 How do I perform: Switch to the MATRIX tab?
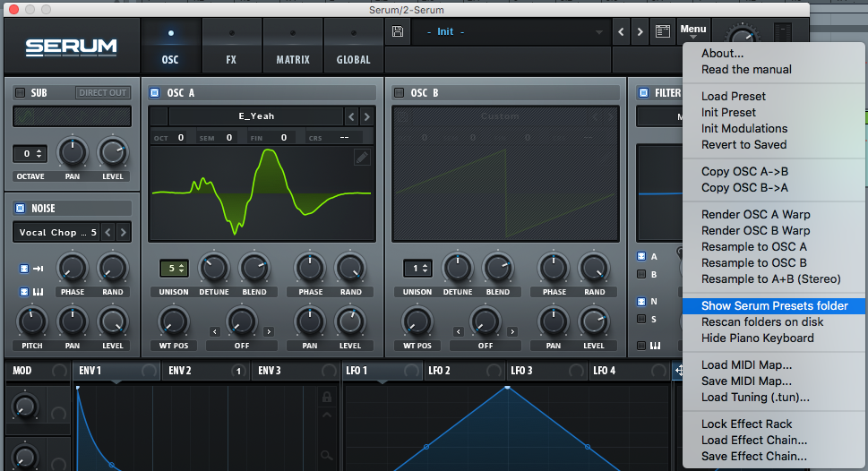(x=293, y=46)
